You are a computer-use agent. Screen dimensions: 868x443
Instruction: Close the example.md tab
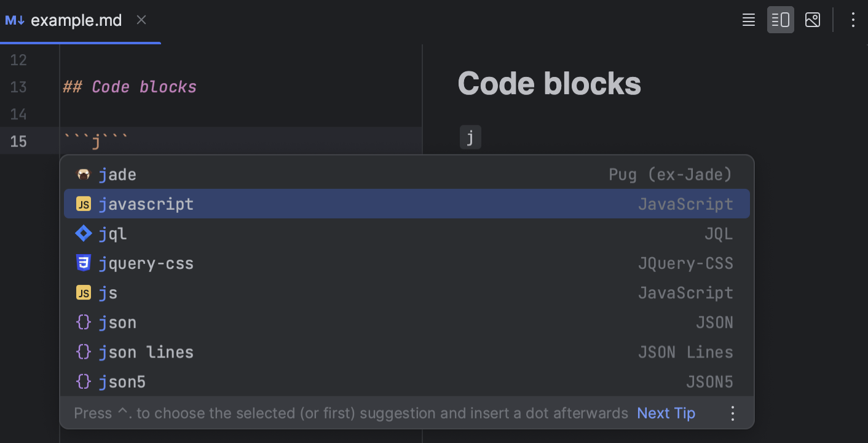click(x=141, y=20)
